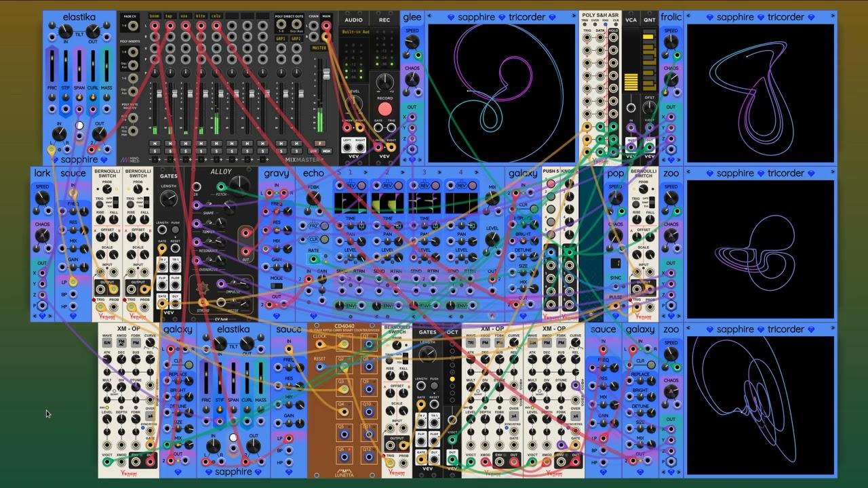Click LENGTH knob on GATES beside ALLOY

click(x=168, y=198)
